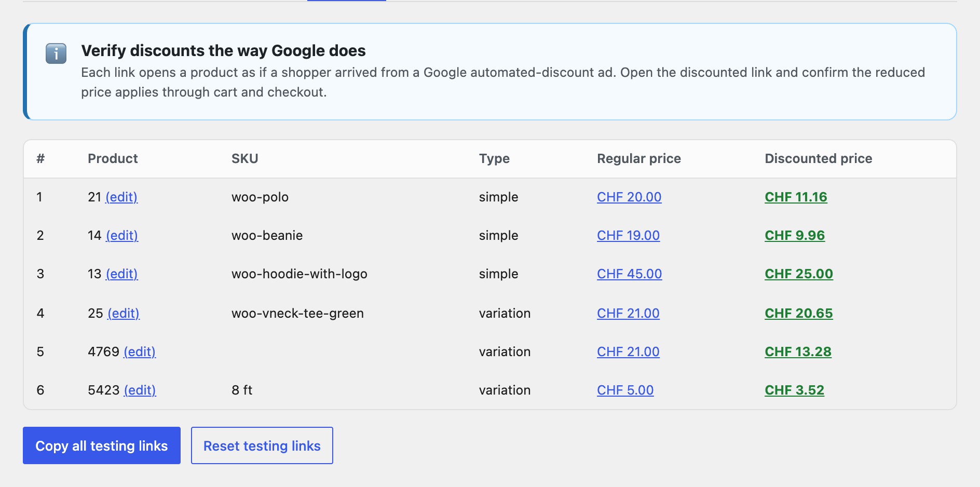The height and width of the screenshot is (487, 980).
Task: Select the woo-hoodie-with-logo SKU cell
Action: point(300,274)
